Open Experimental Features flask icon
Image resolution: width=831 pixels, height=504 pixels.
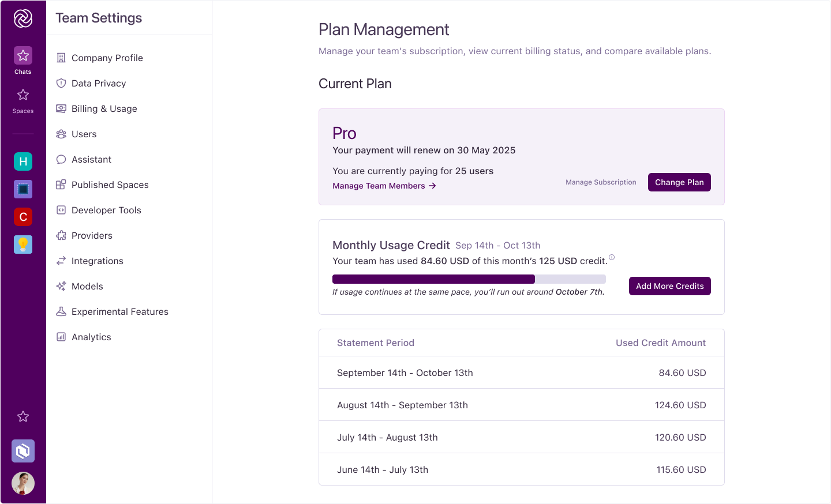61,311
